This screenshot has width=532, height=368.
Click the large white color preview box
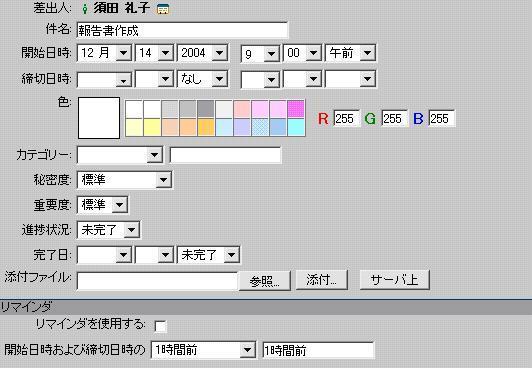pyautogui.click(x=99, y=118)
